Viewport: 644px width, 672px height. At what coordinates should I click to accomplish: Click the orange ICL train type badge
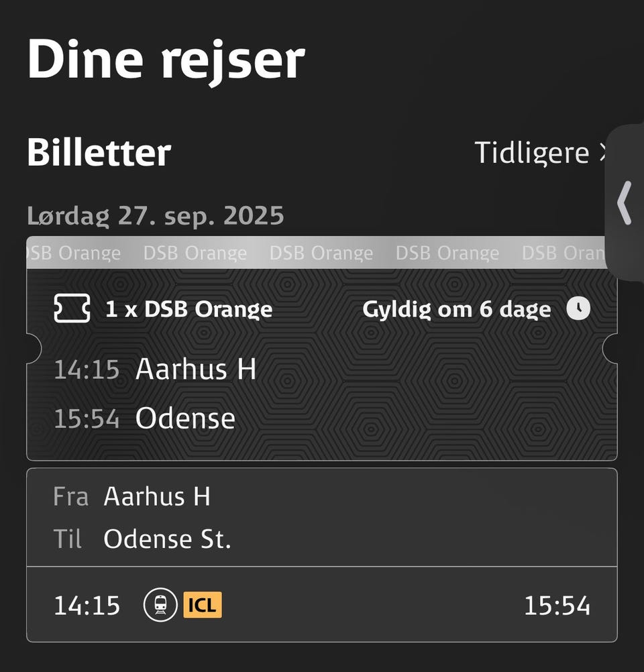pos(202,606)
